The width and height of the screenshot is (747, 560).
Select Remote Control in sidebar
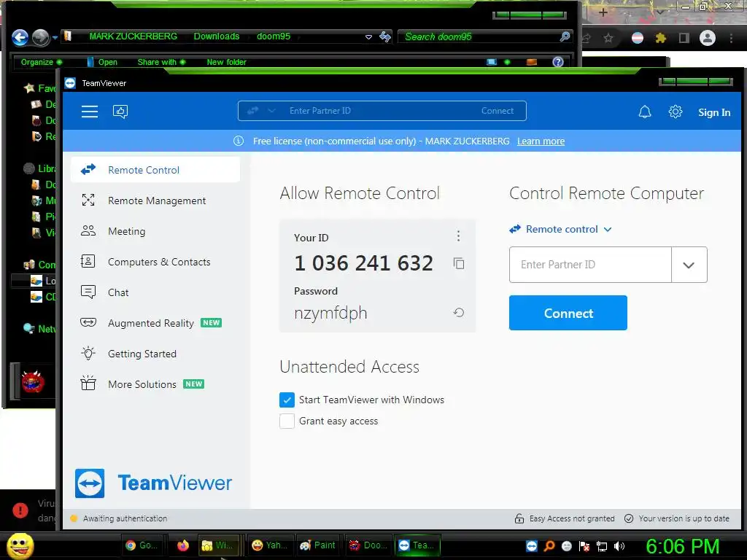[x=155, y=170]
